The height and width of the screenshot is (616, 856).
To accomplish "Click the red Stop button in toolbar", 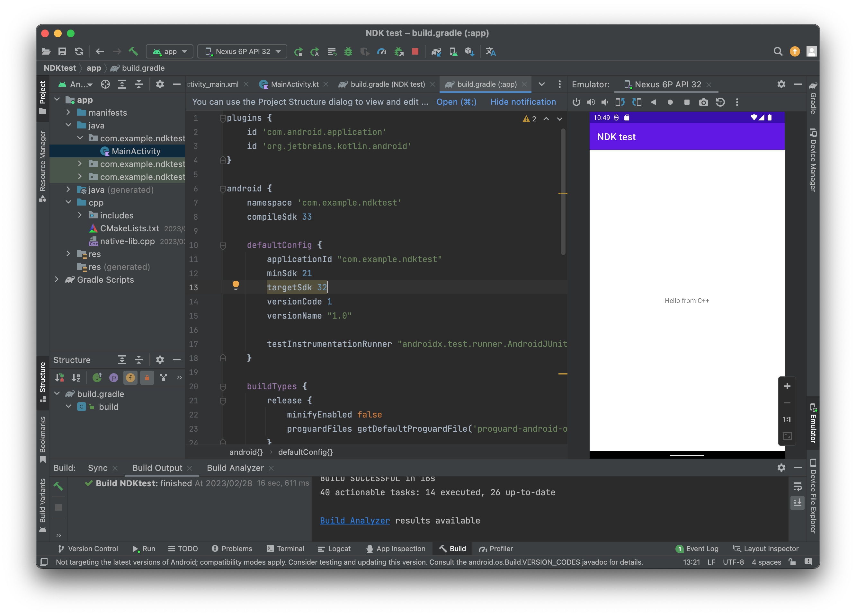I will (415, 52).
